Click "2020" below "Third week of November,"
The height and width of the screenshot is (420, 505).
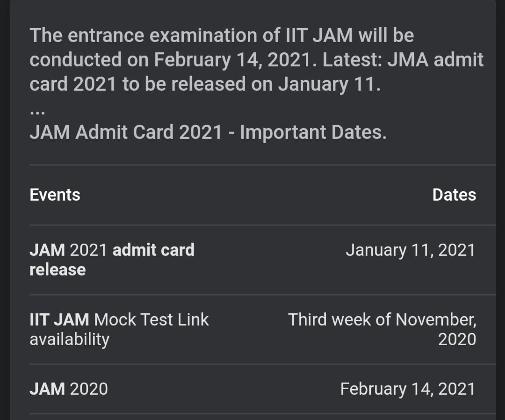(x=457, y=339)
